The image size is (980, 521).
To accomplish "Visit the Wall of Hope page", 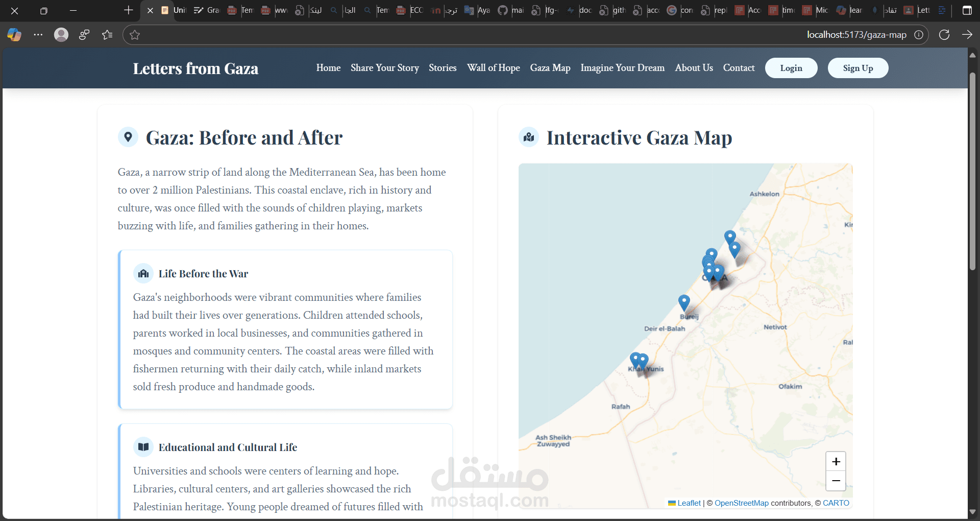I will [494, 68].
